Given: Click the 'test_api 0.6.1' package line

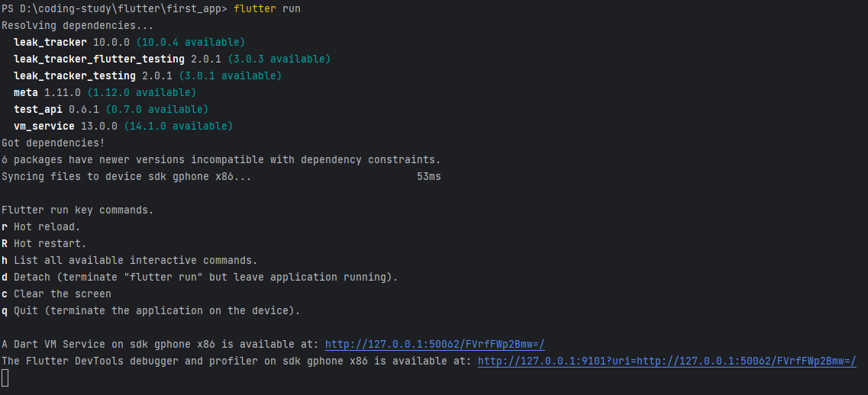Looking at the screenshot, I should click(x=111, y=110).
